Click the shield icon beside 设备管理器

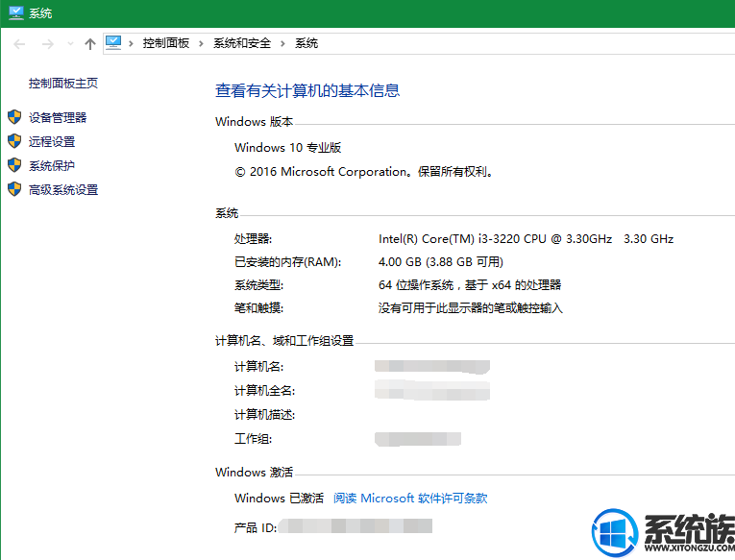point(14,117)
